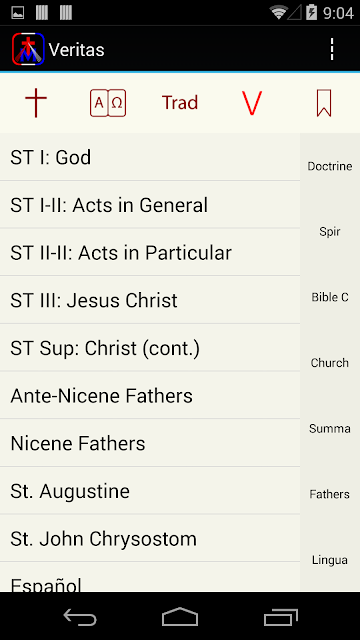Select the Church side tab
Viewport: 360px width, 640px height.
(330, 362)
